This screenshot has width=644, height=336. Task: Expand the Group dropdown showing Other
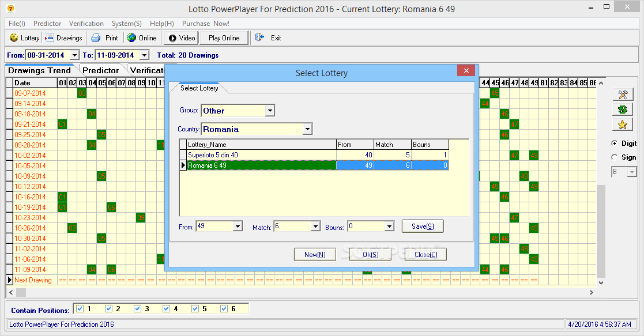270,111
